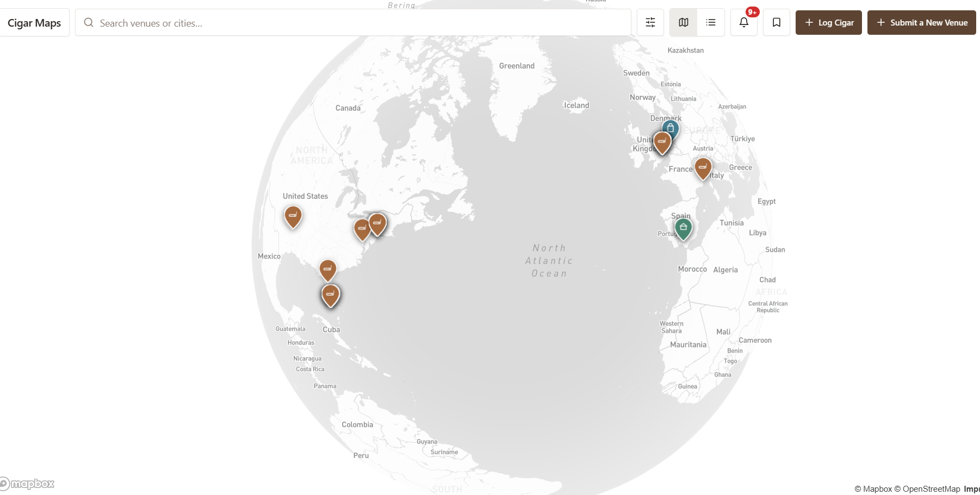Screen dimensions: 980x495
Task: Toggle to list view
Action: click(x=711, y=22)
